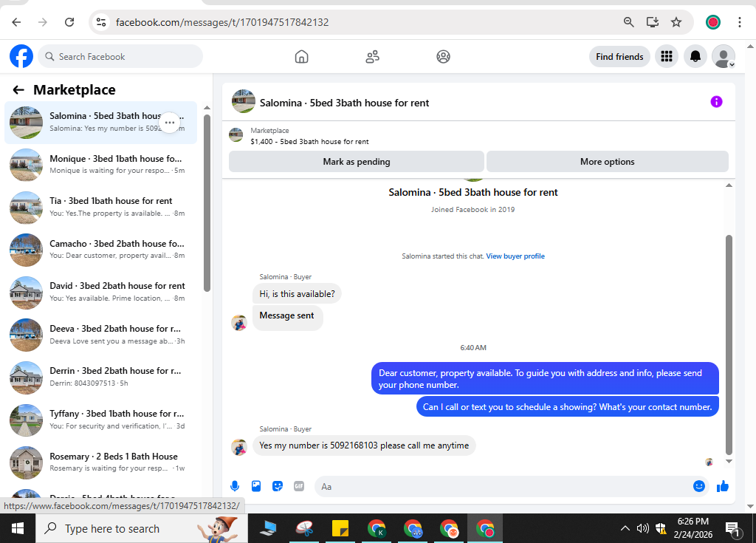Open the account profile menu

click(x=724, y=56)
